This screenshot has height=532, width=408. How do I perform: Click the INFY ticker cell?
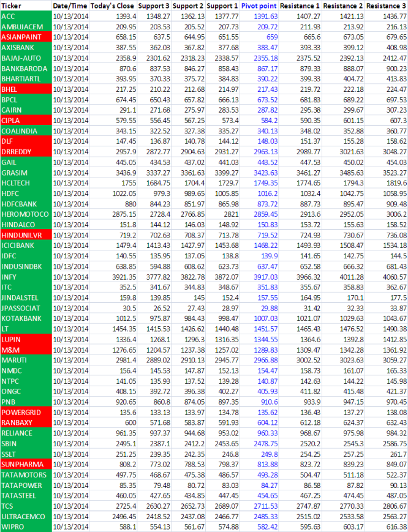(x=26, y=277)
